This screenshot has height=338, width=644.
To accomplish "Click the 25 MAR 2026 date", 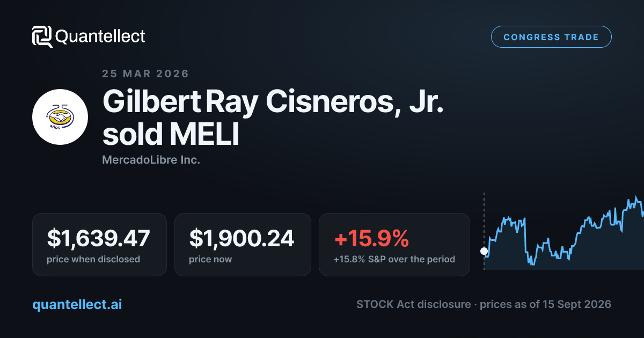I will pos(145,74).
